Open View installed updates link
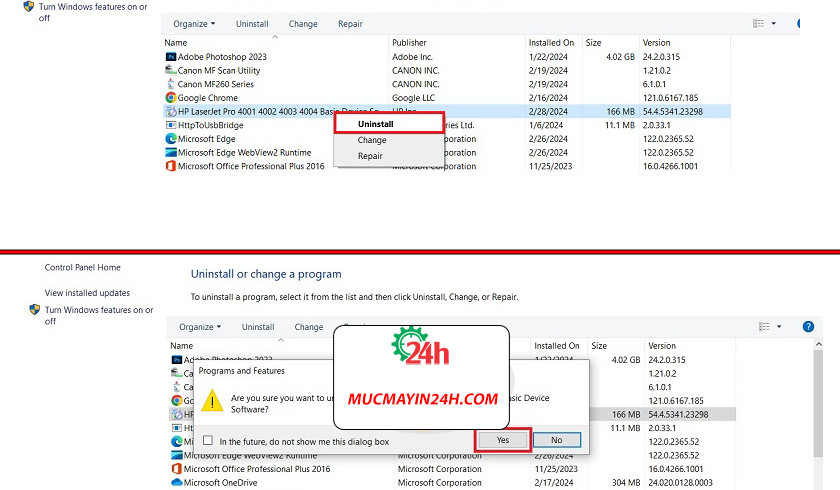Image resolution: width=840 pixels, height=490 pixels. pyautogui.click(x=87, y=293)
